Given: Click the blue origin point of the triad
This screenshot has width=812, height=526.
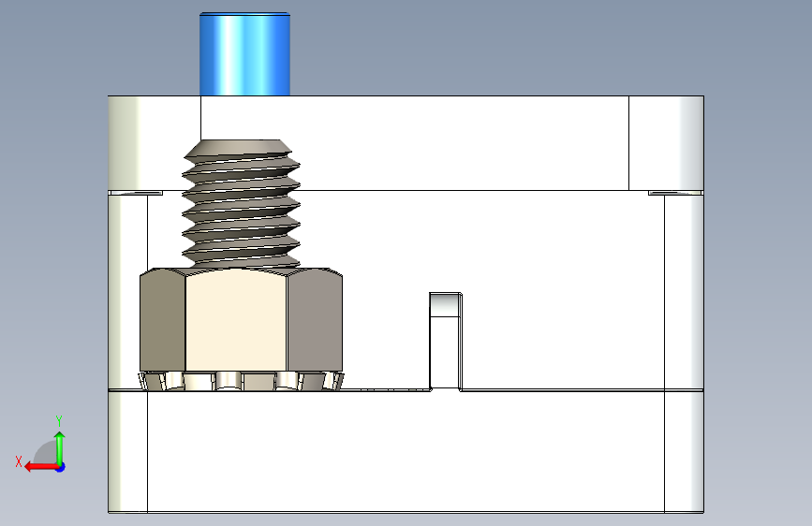Looking at the screenshot, I should click(x=61, y=467).
